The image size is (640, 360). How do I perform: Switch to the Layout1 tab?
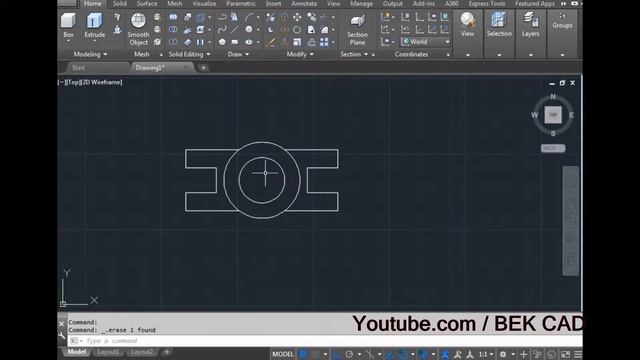(108, 352)
